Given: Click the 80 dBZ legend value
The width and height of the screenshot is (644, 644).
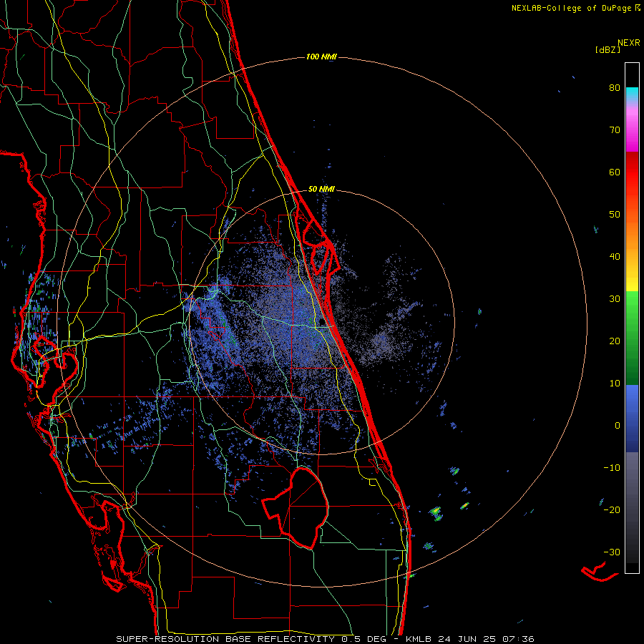Looking at the screenshot, I should (615, 88).
